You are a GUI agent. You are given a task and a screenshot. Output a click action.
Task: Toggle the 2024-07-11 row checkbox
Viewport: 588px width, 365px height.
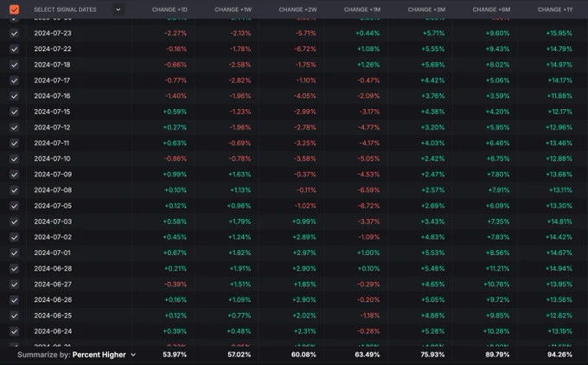coord(14,144)
